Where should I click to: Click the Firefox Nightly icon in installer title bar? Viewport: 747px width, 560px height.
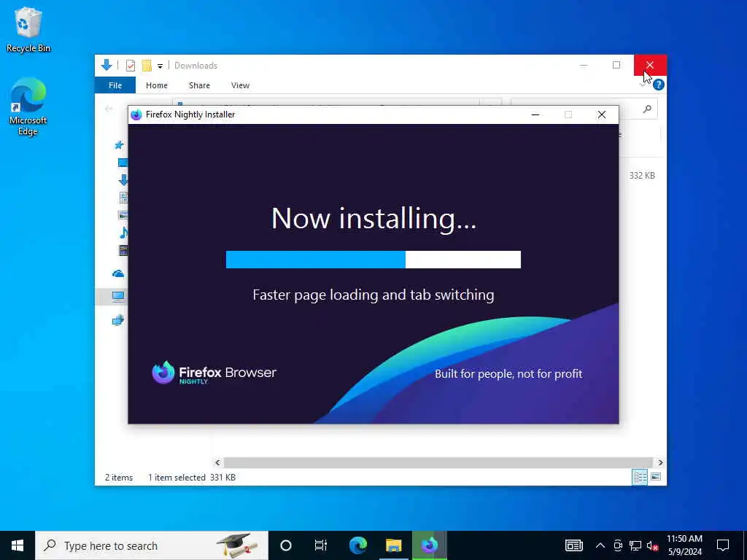pyautogui.click(x=136, y=114)
